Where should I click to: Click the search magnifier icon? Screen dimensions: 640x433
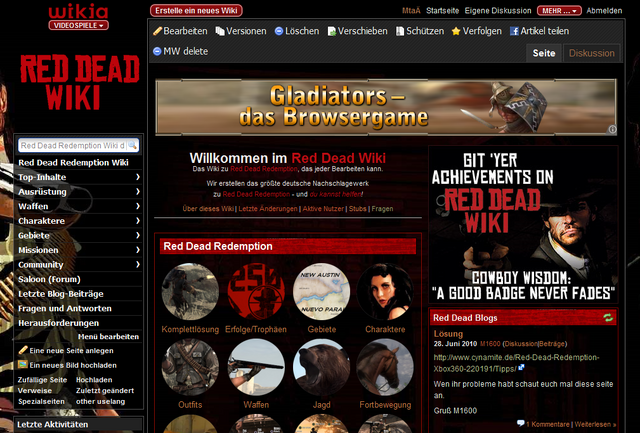[132, 145]
